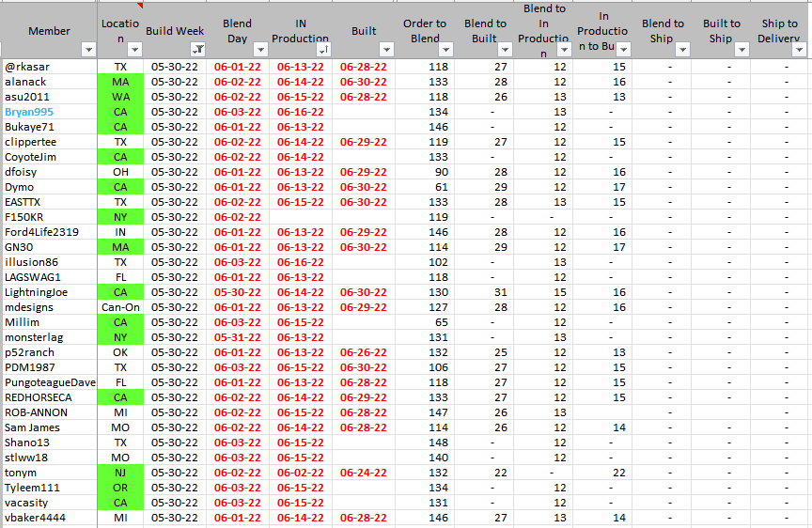Click the IN Production sorted filter button
Screen dimensions: 812x528
(x=323, y=49)
